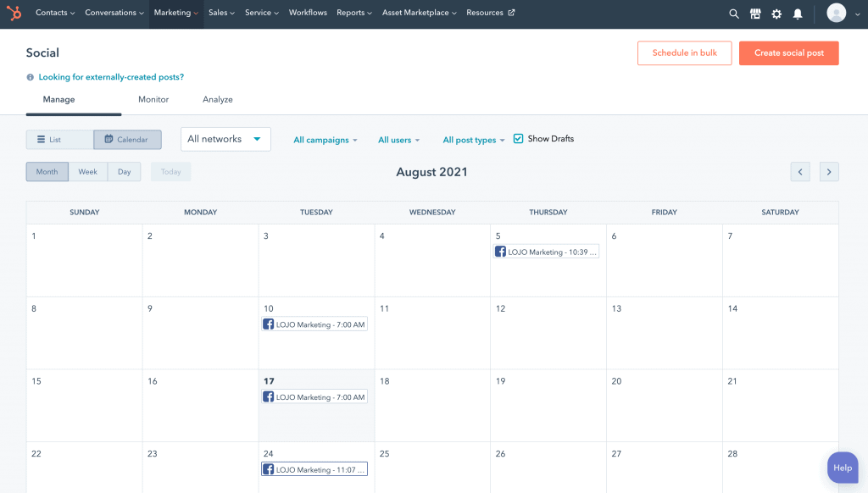Click the Facebook icon on the August 5 post
Image resolution: width=868 pixels, height=493 pixels.
coord(500,251)
